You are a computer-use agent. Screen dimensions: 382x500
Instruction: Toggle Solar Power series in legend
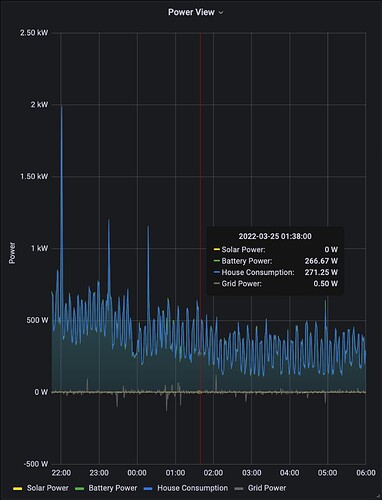(47, 488)
